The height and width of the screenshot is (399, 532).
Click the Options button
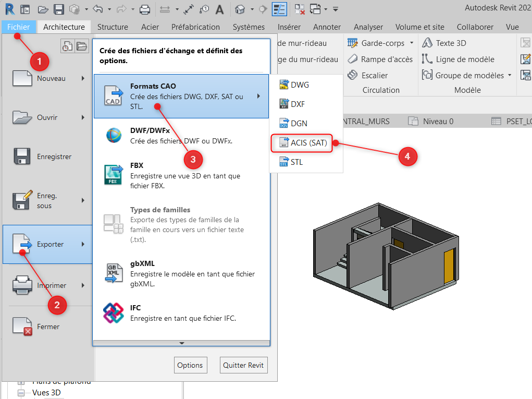tap(190, 365)
